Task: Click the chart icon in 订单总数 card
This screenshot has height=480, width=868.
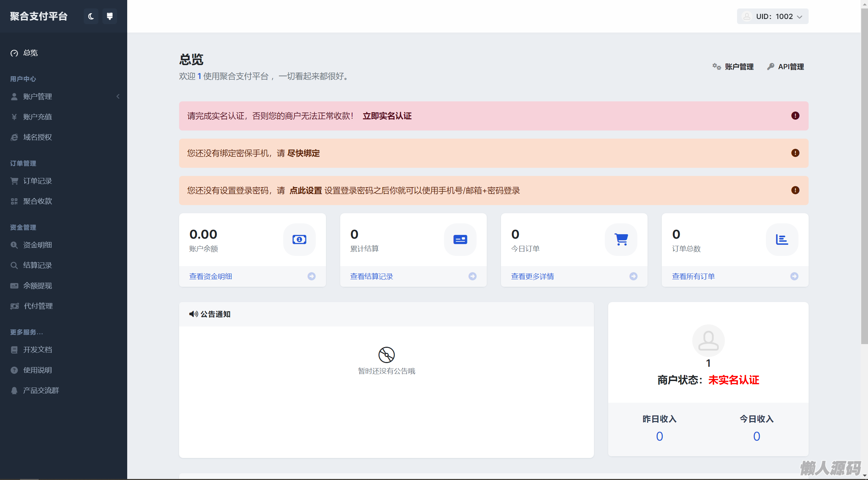Action: [x=782, y=240]
